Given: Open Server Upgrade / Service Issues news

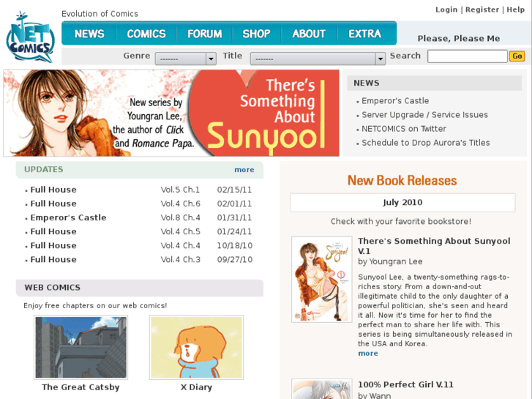Looking at the screenshot, I should pos(424,115).
